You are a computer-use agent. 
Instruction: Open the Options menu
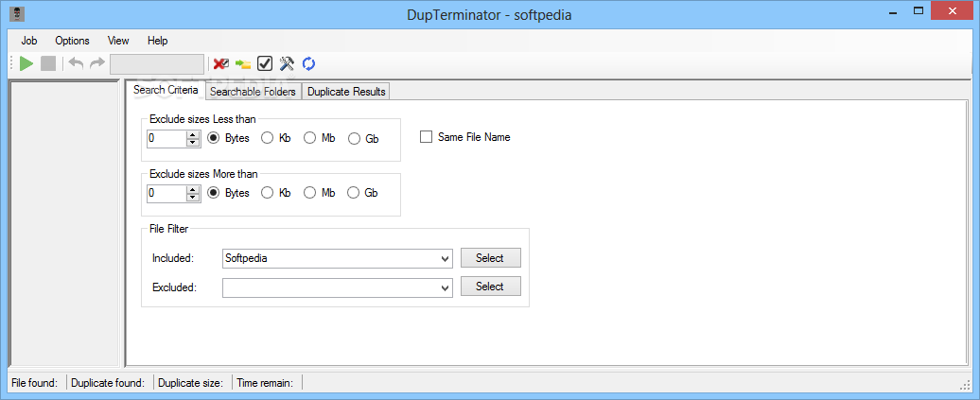(72, 41)
